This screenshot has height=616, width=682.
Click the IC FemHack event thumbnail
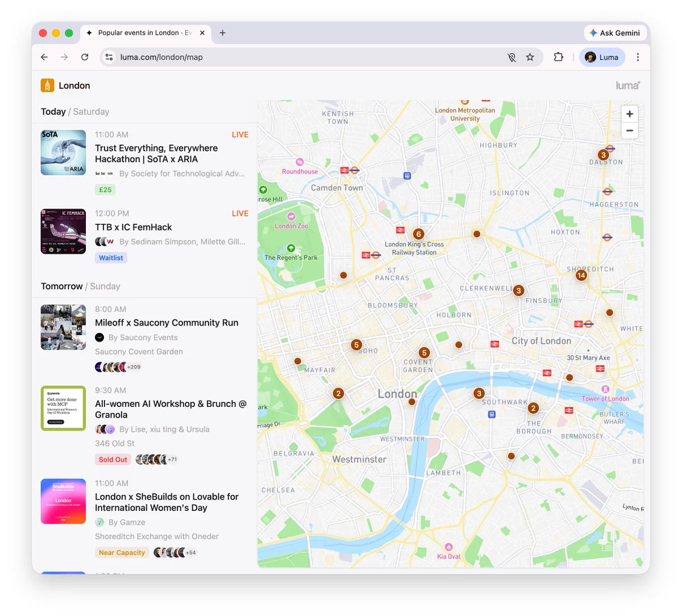click(64, 231)
